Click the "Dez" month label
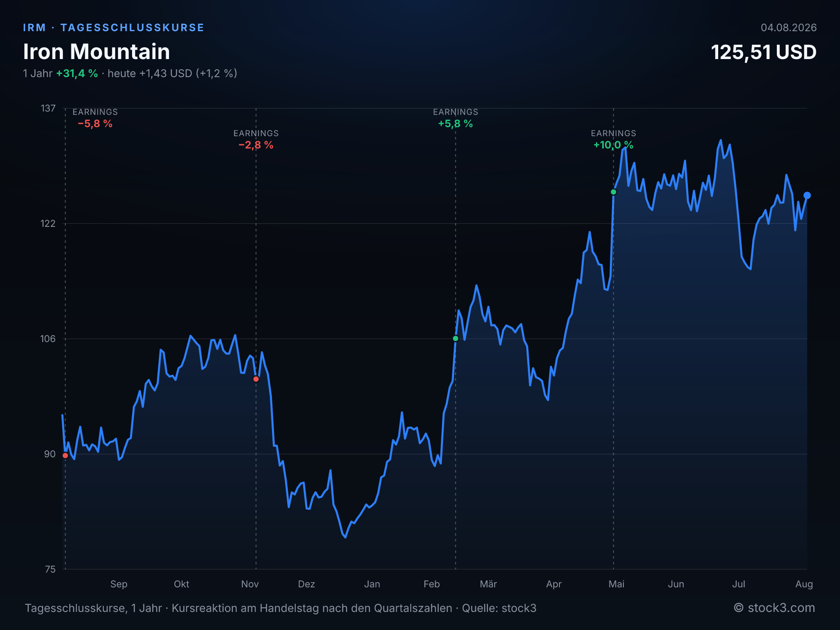 click(306, 584)
